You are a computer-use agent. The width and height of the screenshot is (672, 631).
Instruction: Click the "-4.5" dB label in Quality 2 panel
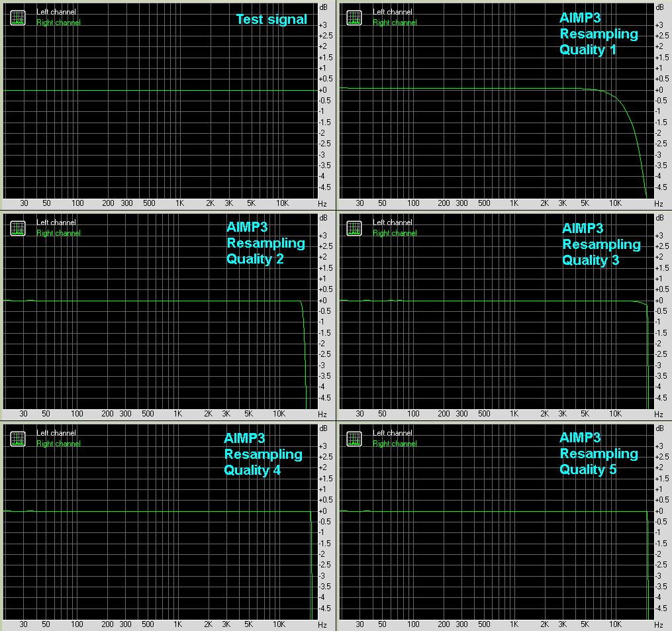(324, 398)
